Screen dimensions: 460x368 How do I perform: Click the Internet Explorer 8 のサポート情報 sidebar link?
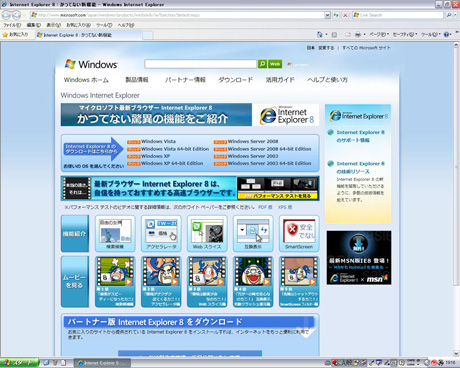[360, 136]
